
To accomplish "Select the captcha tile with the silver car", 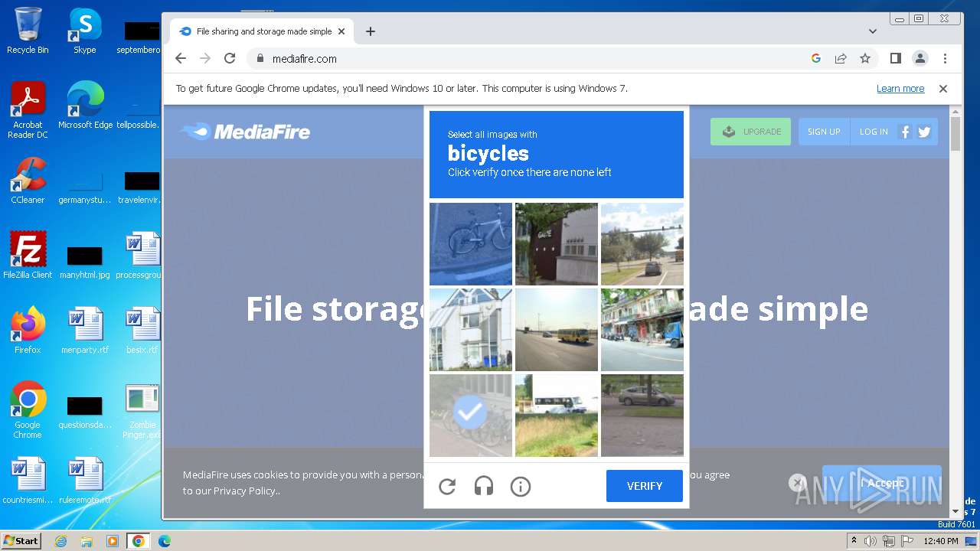I will (x=642, y=416).
